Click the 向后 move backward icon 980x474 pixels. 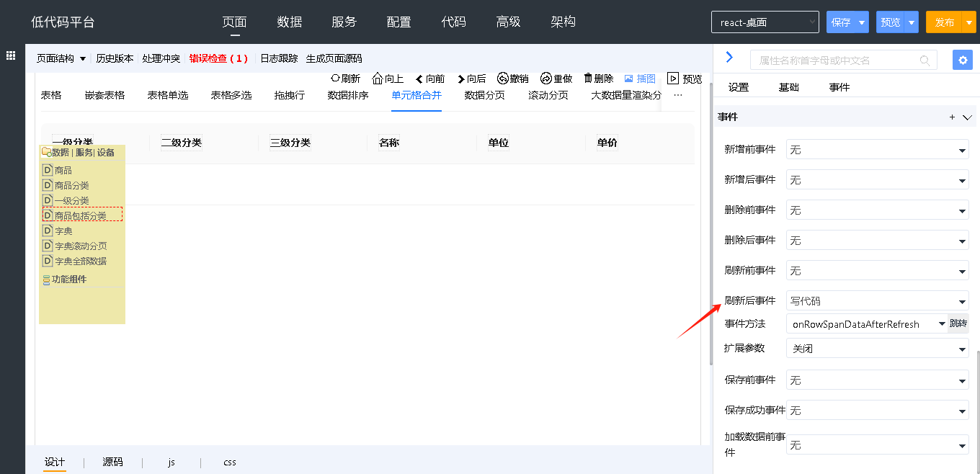pyautogui.click(x=461, y=79)
